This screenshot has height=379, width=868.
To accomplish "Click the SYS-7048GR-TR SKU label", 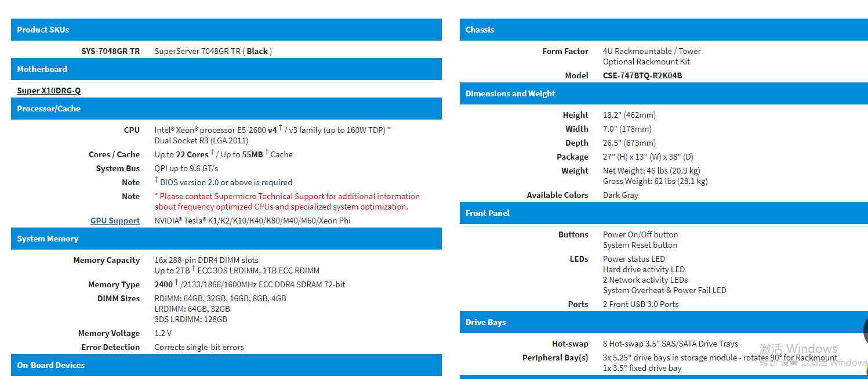I will pyautogui.click(x=110, y=51).
